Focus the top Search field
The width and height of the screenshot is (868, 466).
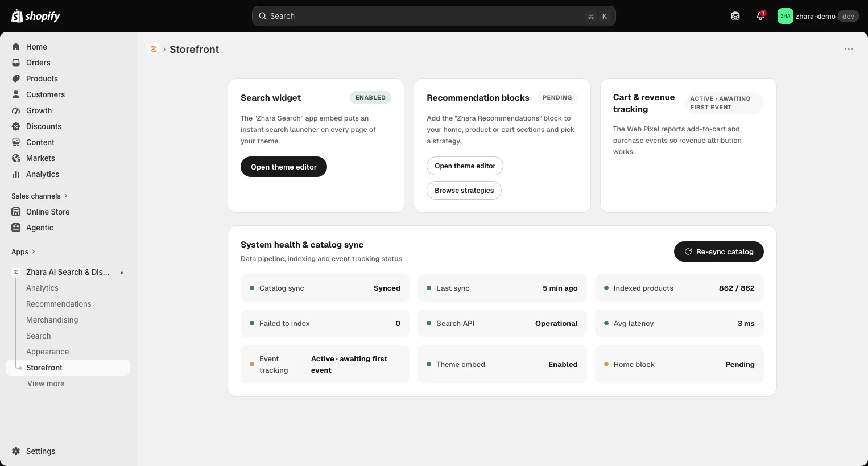(x=434, y=16)
